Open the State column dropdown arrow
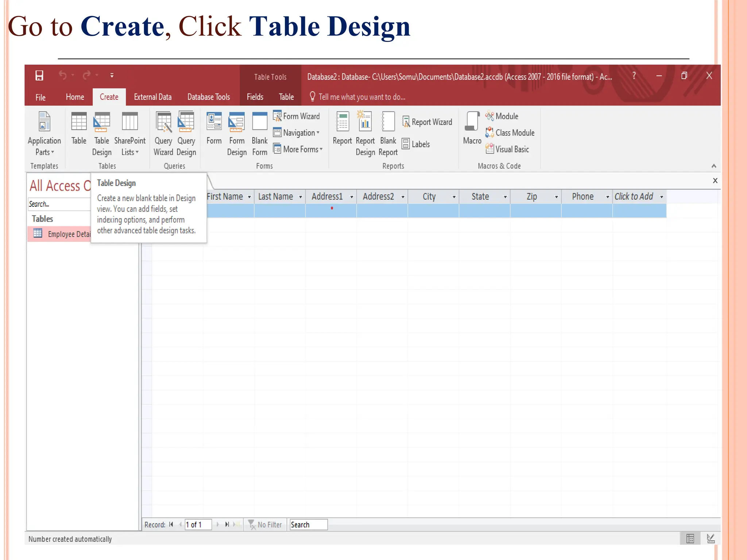Image resolution: width=747 pixels, height=560 pixels. tap(505, 197)
